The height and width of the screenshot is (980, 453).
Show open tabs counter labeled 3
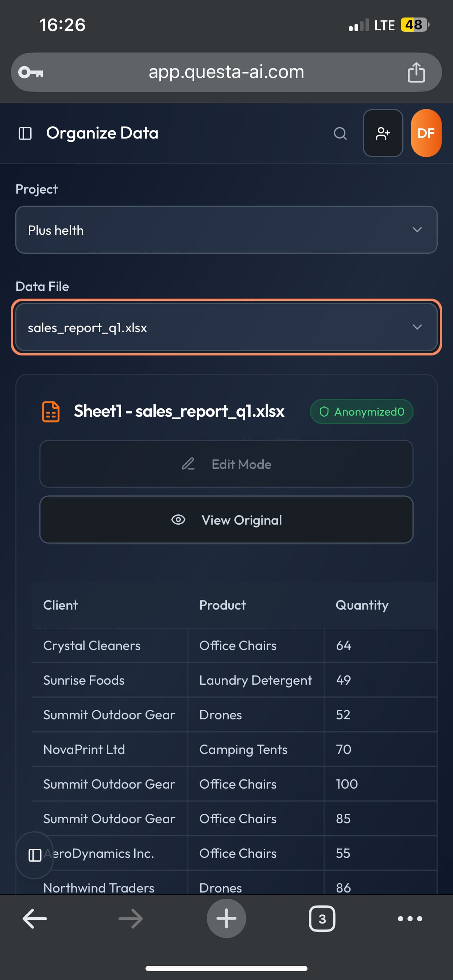[322, 918]
